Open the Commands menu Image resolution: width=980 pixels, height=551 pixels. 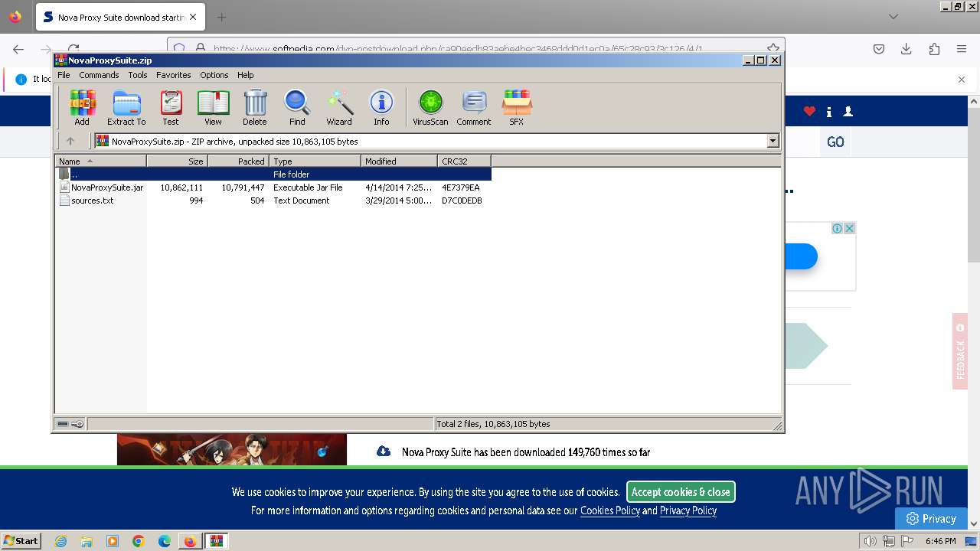[99, 75]
